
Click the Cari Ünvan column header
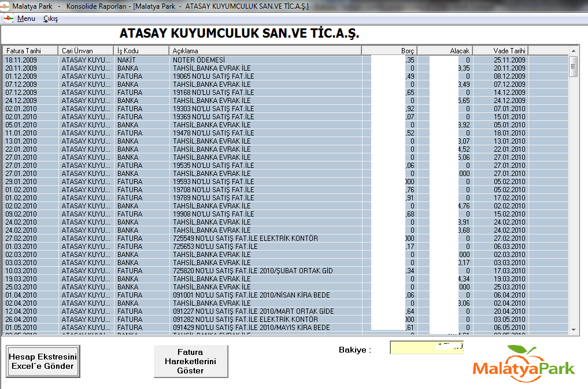tap(86, 51)
